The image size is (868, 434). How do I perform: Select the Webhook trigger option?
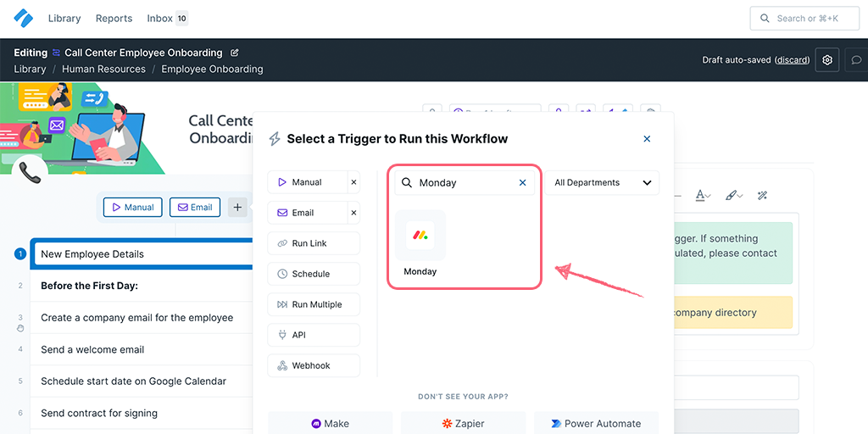click(x=313, y=365)
